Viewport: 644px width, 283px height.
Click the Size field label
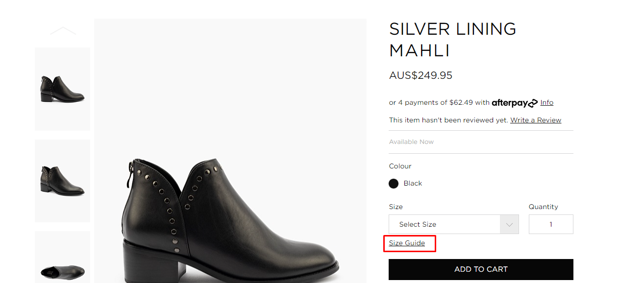396,207
